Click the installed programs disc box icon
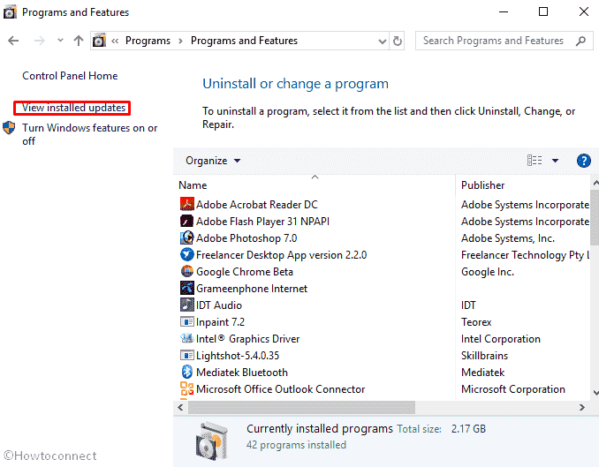The height and width of the screenshot is (467, 599). 212,441
